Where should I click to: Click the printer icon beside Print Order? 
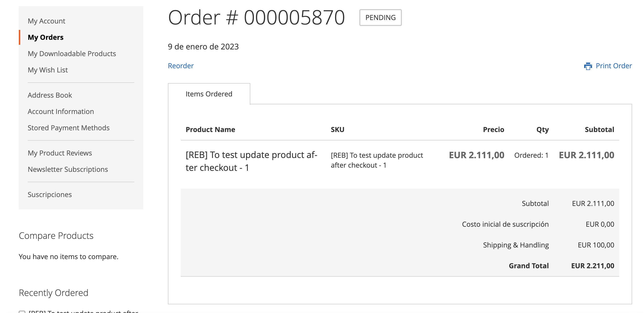coord(588,66)
